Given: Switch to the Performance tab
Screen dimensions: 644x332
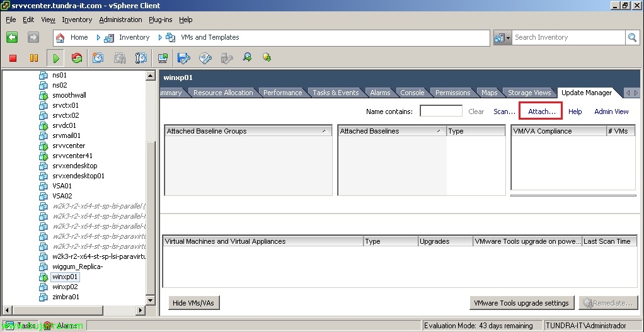Looking at the screenshot, I should (x=282, y=93).
